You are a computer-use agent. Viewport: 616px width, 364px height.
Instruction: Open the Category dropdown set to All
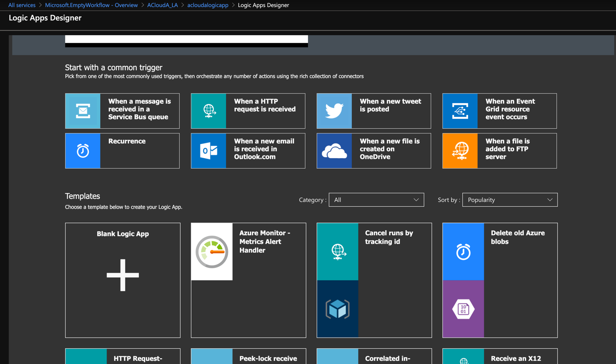(377, 200)
